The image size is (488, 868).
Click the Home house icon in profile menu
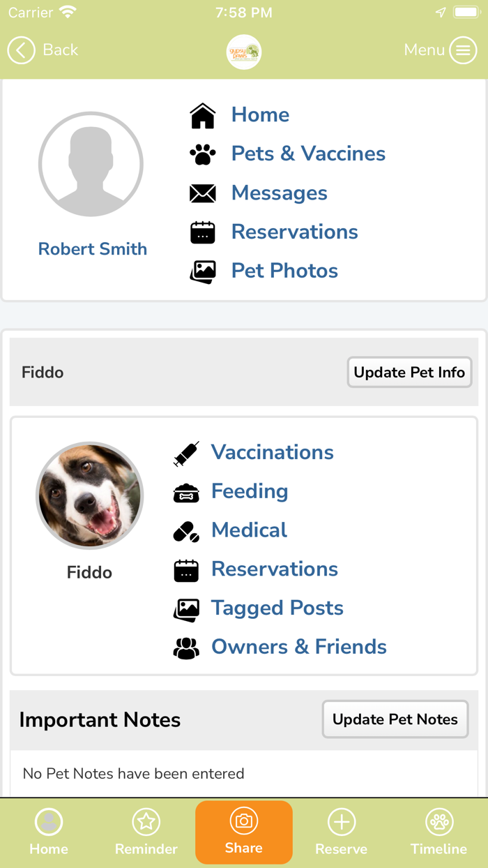tap(202, 115)
